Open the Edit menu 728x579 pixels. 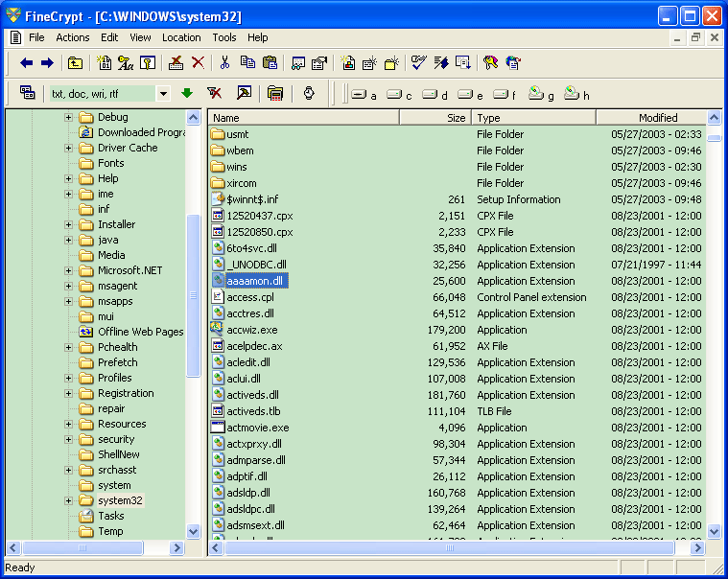(109, 37)
